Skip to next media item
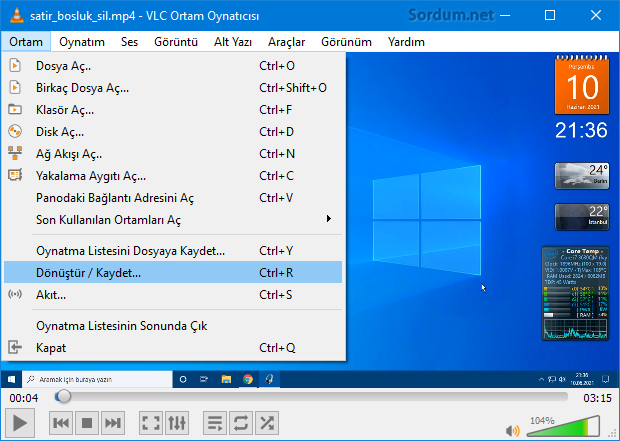This screenshot has height=441, width=620. pos(113,423)
